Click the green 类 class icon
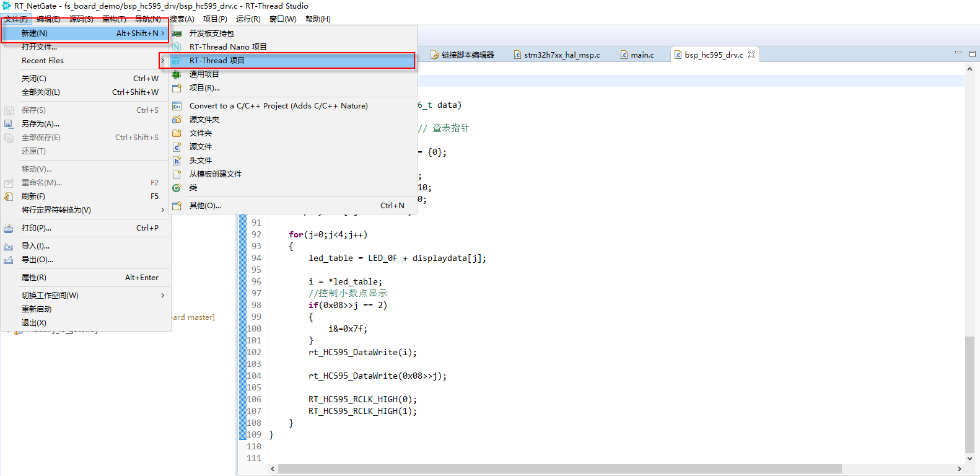980x476 pixels. pyautogui.click(x=177, y=188)
